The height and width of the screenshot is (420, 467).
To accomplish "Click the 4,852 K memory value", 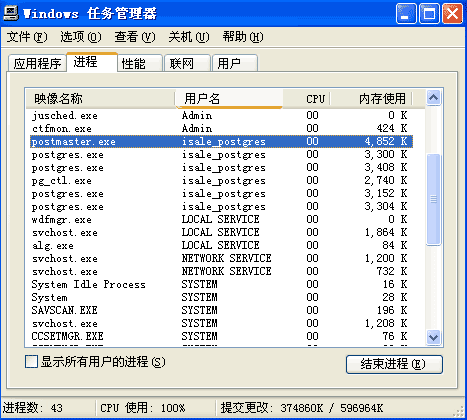I will (x=386, y=141).
